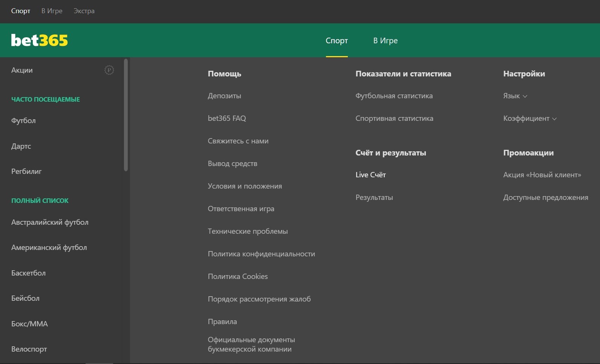Open Условия и положения

pyautogui.click(x=245, y=186)
